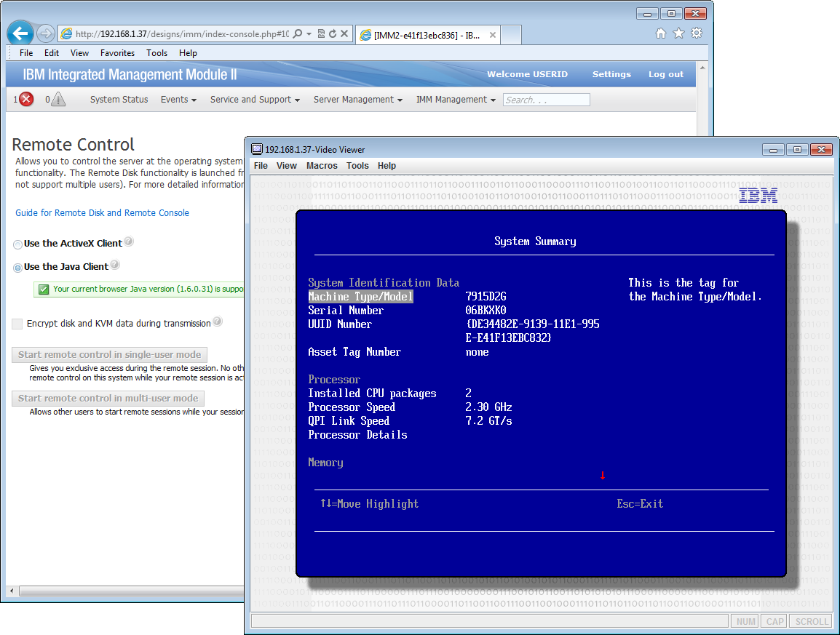This screenshot has height=635, width=840.
Task: Select UUID Number row in System Summary
Action: tap(340, 324)
